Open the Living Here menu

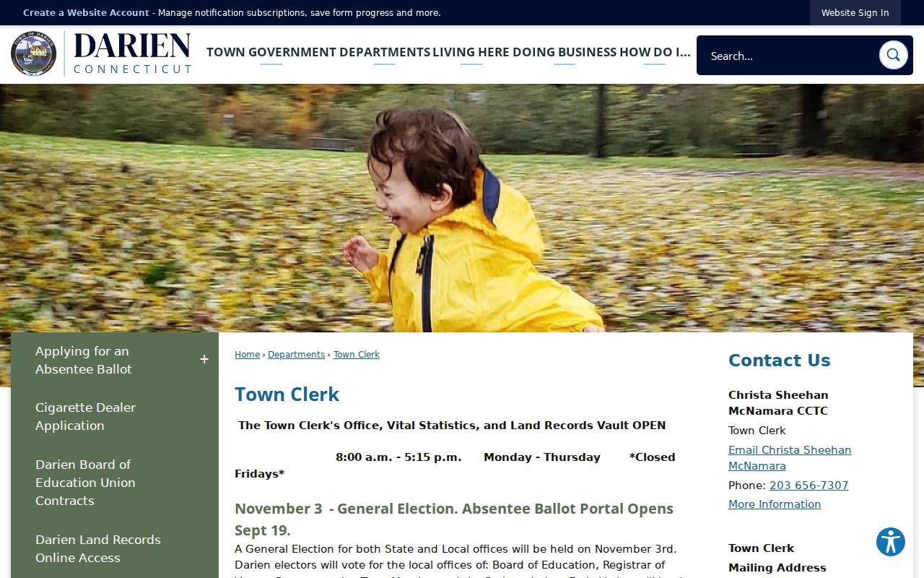click(471, 52)
